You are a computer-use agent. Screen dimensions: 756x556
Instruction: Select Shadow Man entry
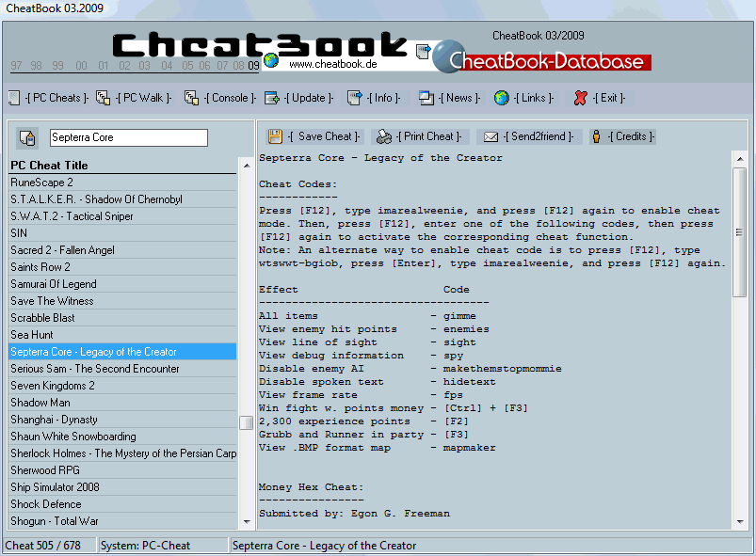pos(123,403)
